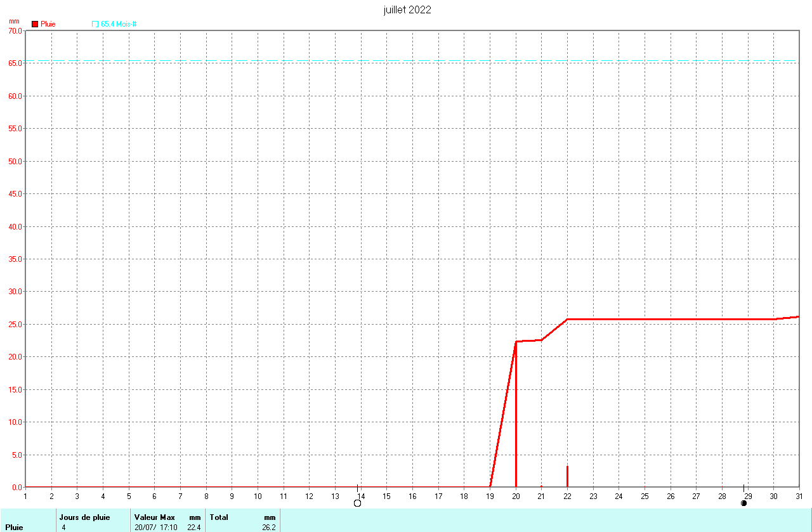812x532 pixels.
Task: Click the 20/07/ 17:10 max date value
Action: pyautogui.click(x=156, y=527)
